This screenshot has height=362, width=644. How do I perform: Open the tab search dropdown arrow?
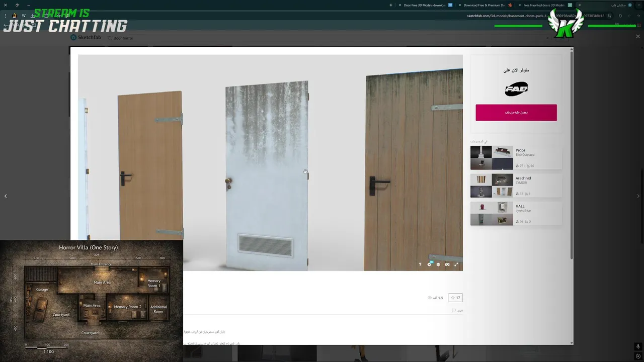(639, 5)
